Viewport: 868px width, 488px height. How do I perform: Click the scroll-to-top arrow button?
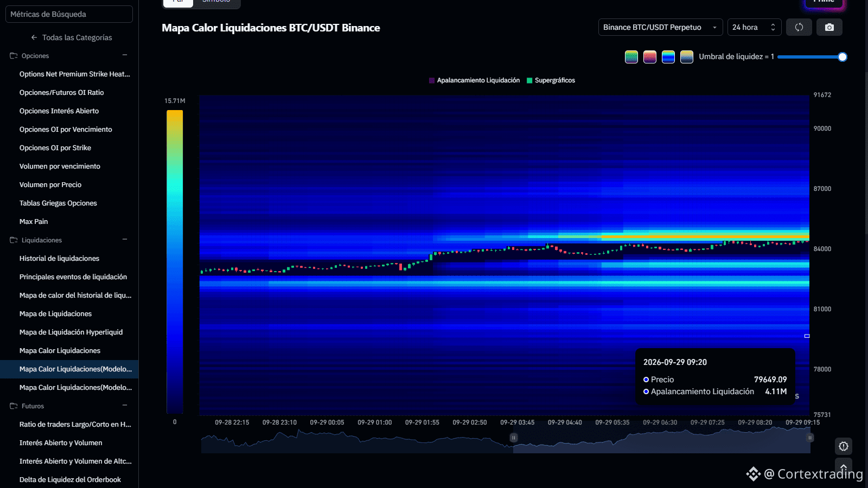844,466
